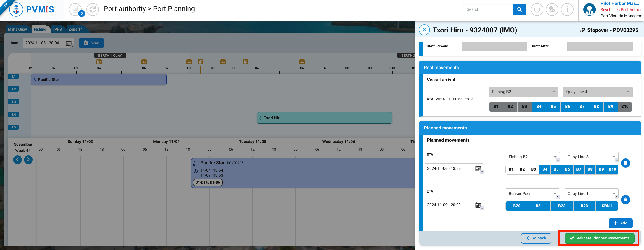Open the Quay Line 3 dropdown
644x250 pixels.
coord(591,157)
